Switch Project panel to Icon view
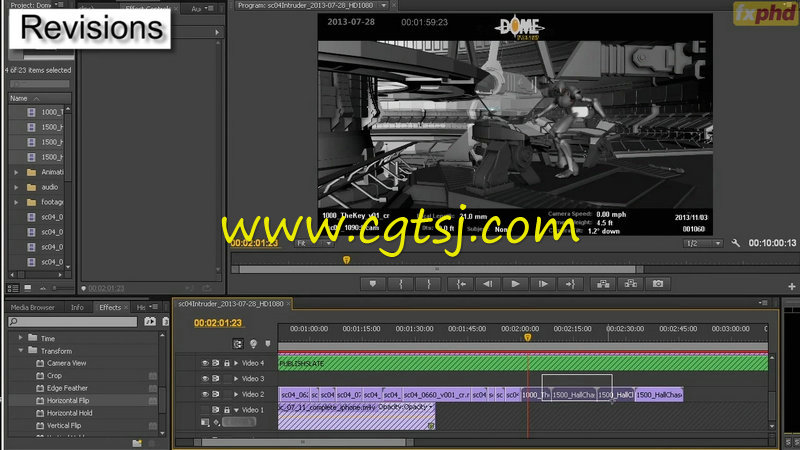Screen dimensions: 800x450 pyautogui.click(x=28, y=288)
